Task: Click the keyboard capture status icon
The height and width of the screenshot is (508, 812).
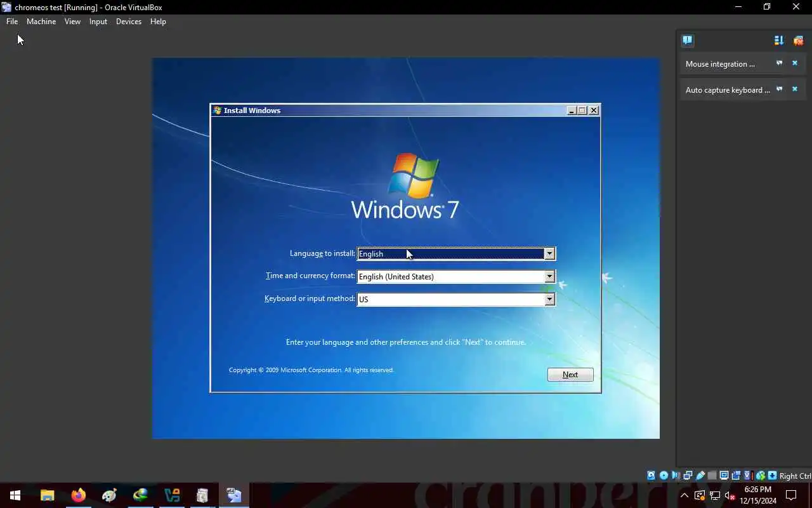Action: (772, 476)
